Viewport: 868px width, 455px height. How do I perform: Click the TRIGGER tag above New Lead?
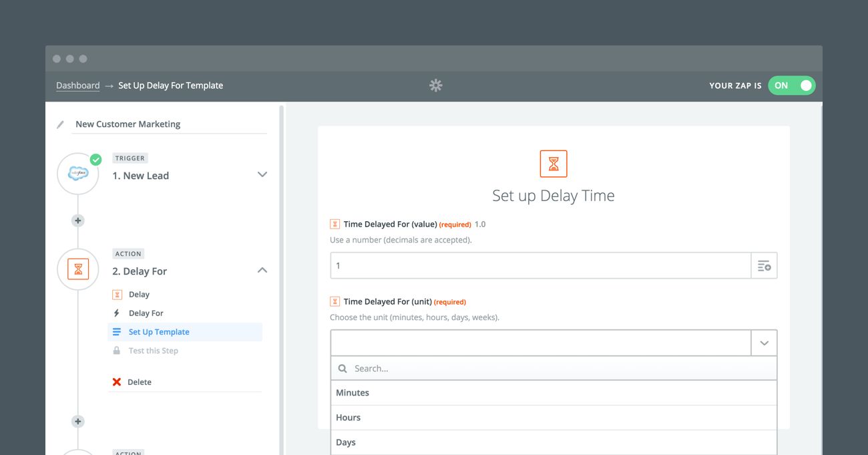[x=130, y=158]
